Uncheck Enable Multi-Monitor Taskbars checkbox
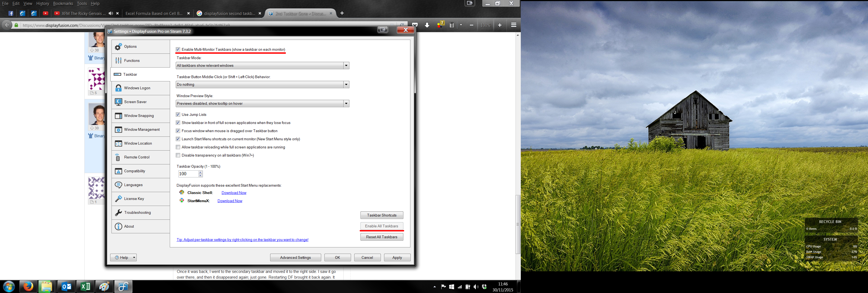Viewport: 868px width, 293px height. pos(178,50)
